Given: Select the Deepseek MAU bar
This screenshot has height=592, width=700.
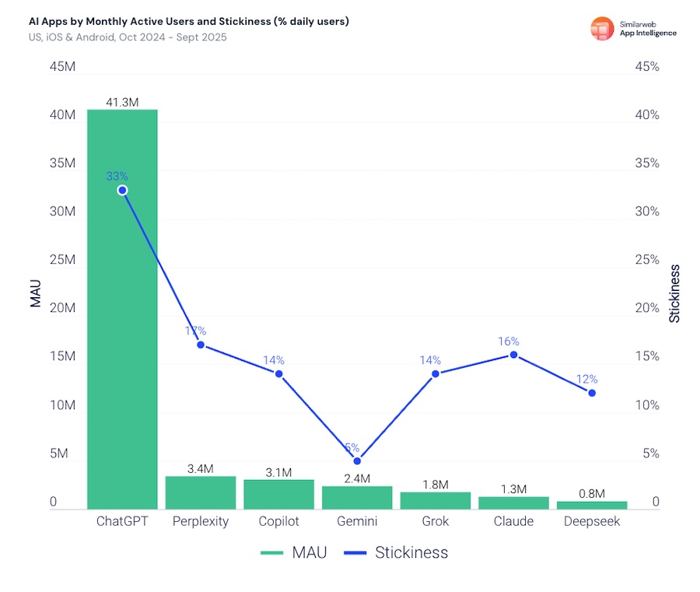Looking at the screenshot, I should point(592,505).
